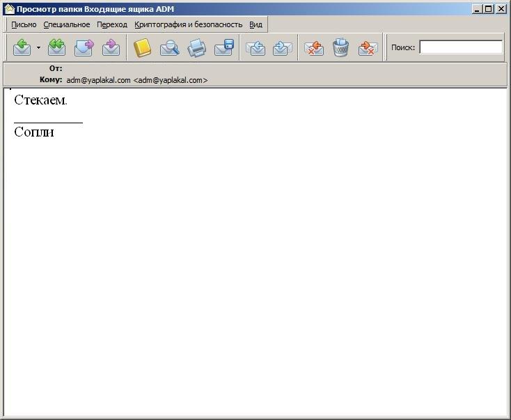Open the Reply button's dropdown arrow
The image size is (511, 420).
[x=38, y=47]
